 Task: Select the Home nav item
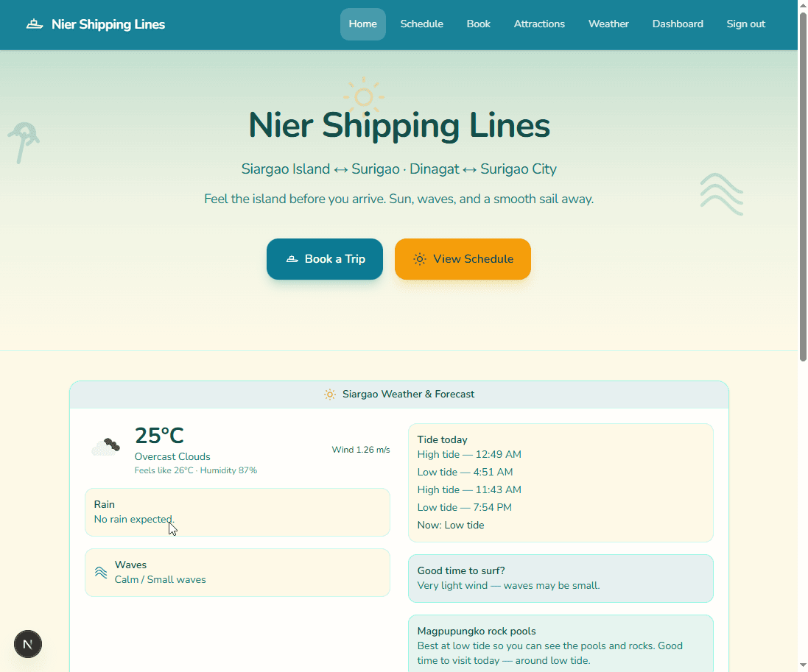coord(362,24)
